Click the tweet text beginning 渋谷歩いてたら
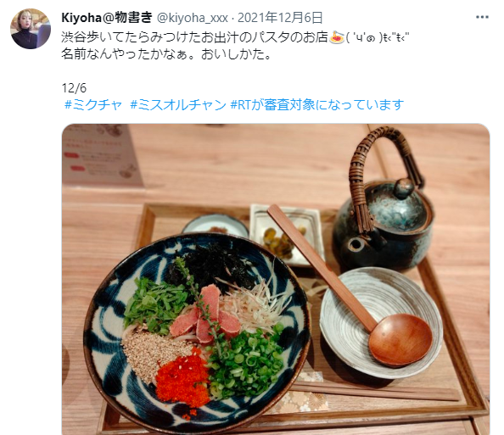 click(x=235, y=37)
